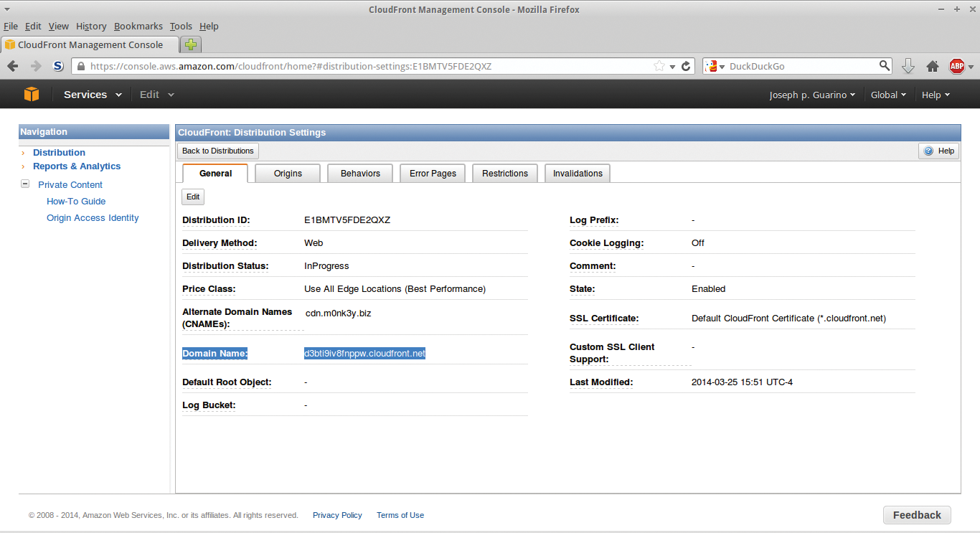
Task: Click the Help button with question mark
Action: click(938, 151)
